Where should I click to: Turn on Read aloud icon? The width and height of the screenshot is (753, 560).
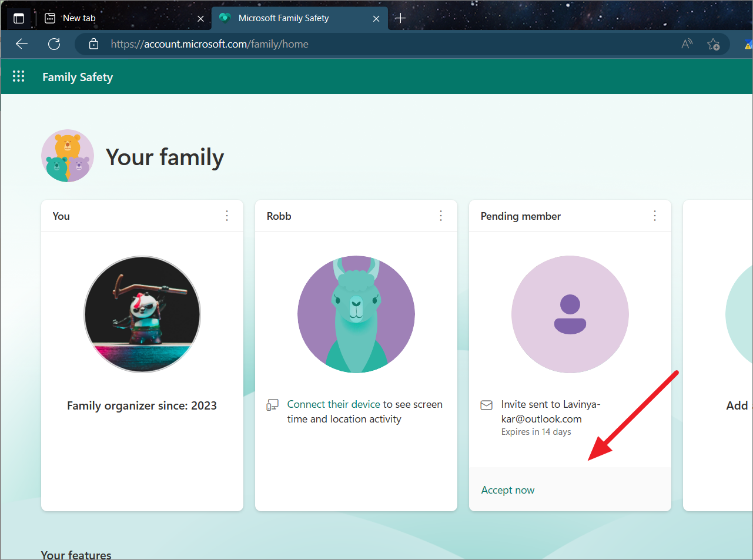click(687, 44)
